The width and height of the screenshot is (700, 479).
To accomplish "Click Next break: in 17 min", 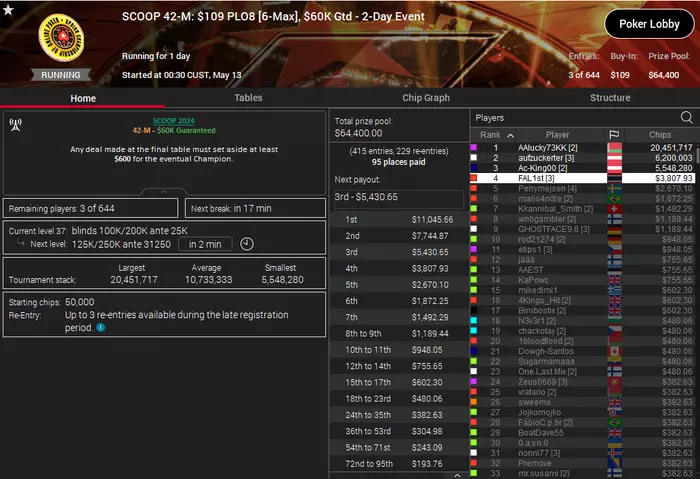I will point(255,208).
